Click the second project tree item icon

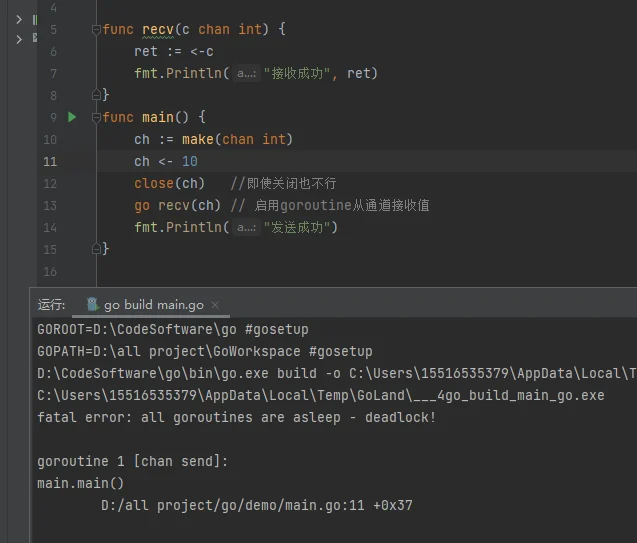(x=36, y=39)
